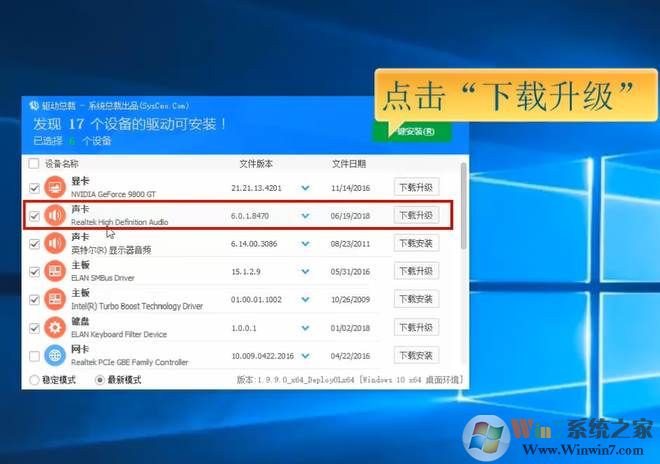
Task: Select the 最新模式 radio button
Action: pos(99,380)
